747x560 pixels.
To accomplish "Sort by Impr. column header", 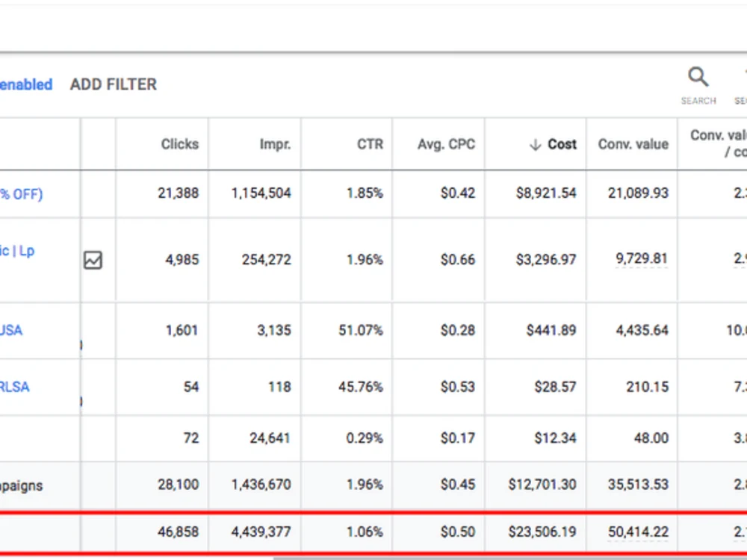I will [276, 144].
